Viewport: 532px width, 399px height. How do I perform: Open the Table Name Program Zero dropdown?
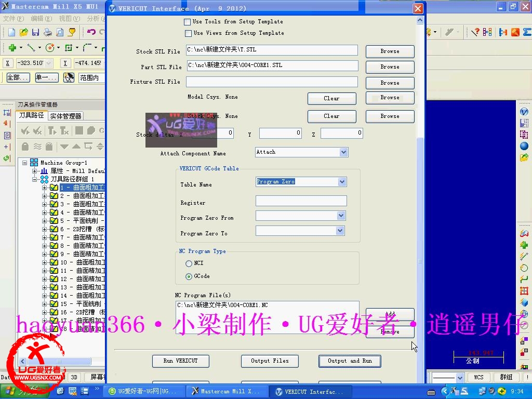tap(342, 182)
